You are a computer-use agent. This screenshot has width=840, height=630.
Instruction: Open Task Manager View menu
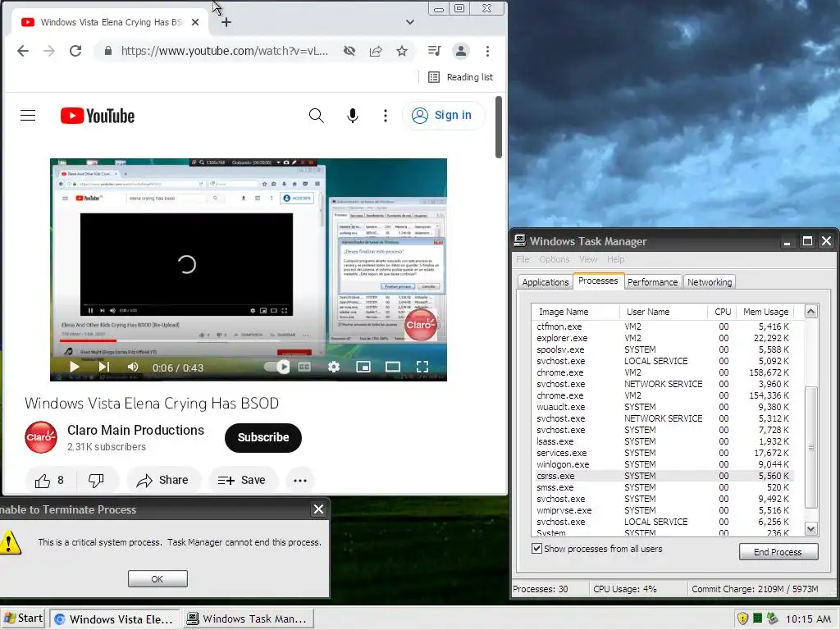click(x=588, y=259)
